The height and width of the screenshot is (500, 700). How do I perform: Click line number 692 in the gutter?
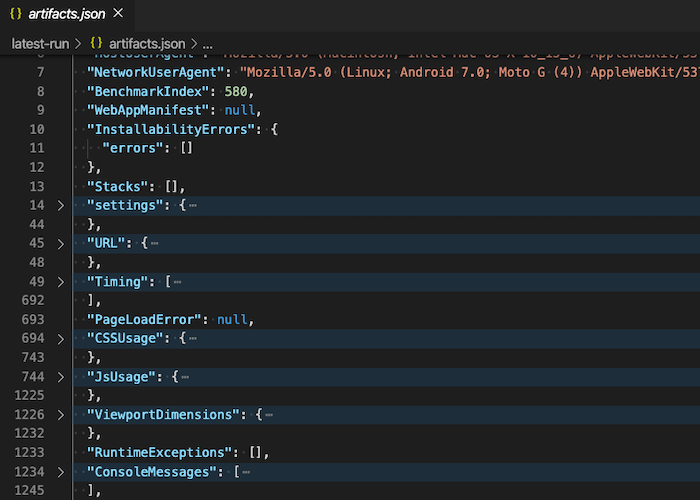coord(33,300)
